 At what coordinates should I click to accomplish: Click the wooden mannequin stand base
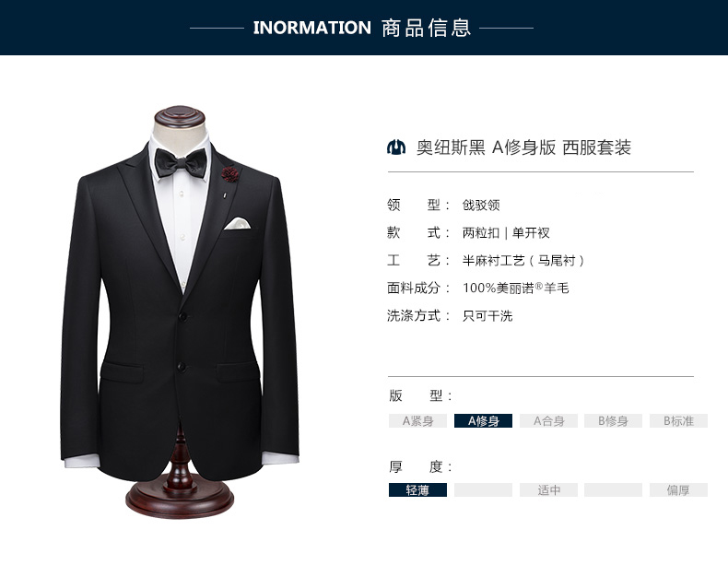(180, 499)
